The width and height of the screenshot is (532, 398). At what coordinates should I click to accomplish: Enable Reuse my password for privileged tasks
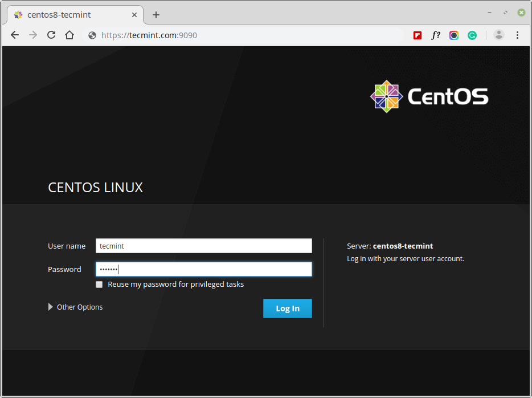99,285
